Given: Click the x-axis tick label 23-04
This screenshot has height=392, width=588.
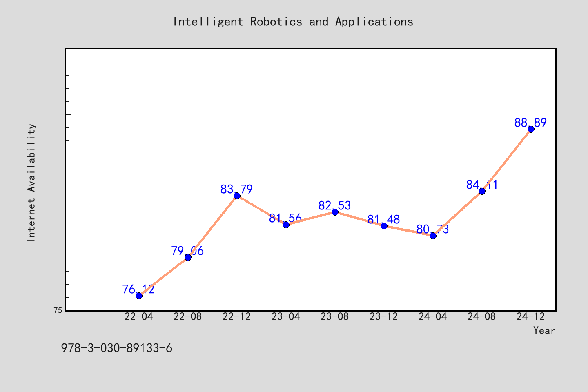Looking at the screenshot, I should (286, 317).
